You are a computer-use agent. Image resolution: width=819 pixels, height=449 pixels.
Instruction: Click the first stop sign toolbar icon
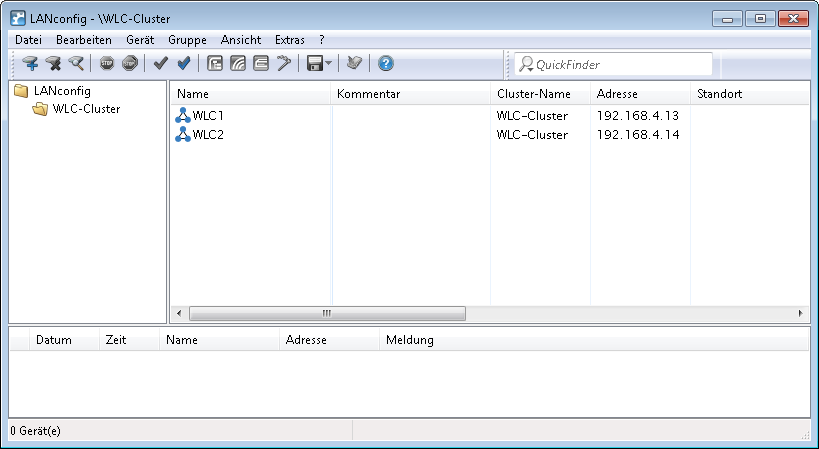click(x=107, y=64)
